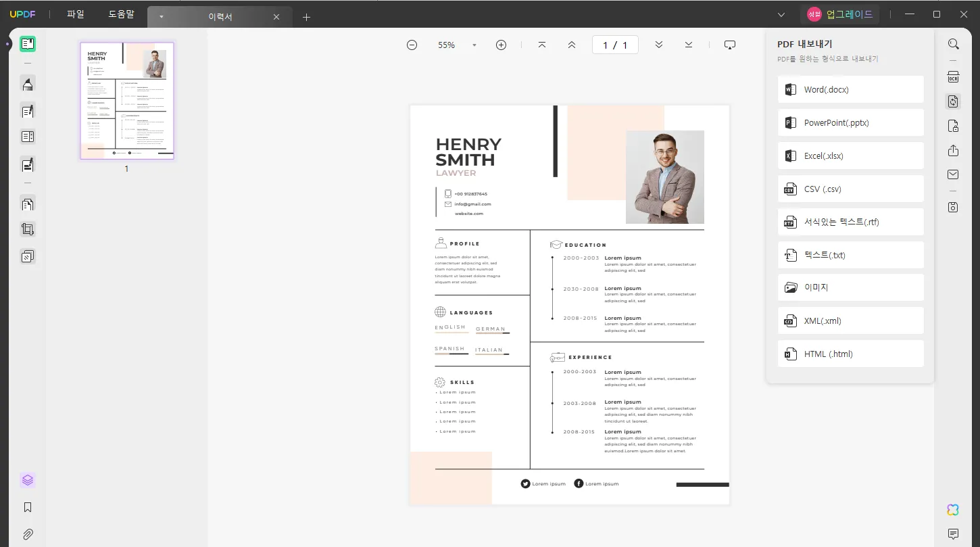Screen dimensions: 980x547
Task: Expand the tab list dropdown arrow
Action: click(161, 17)
